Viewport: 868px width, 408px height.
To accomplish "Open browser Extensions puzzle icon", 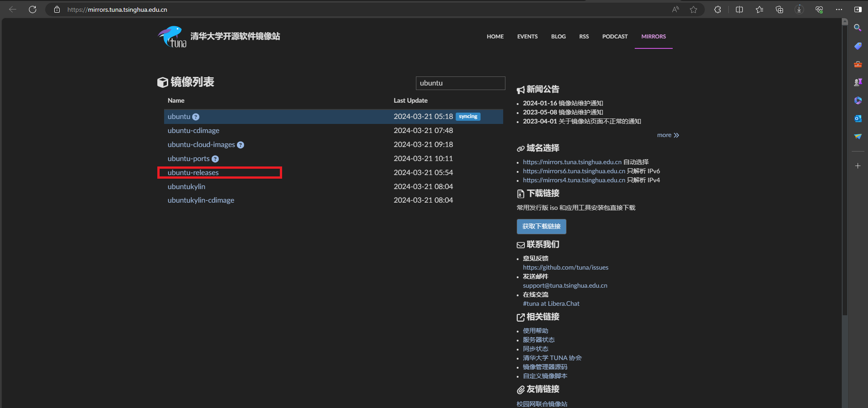I will (x=717, y=9).
